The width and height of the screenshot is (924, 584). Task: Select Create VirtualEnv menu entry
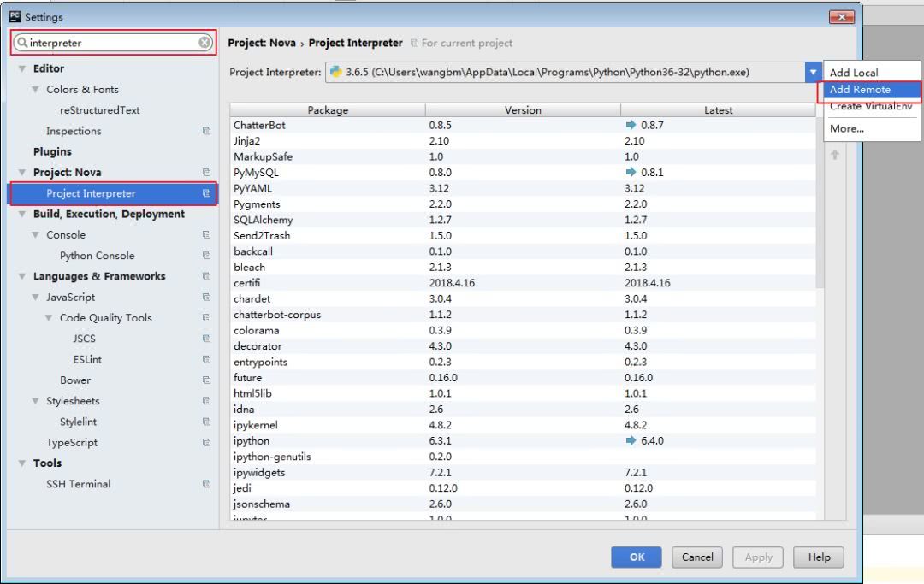(x=871, y=107)
